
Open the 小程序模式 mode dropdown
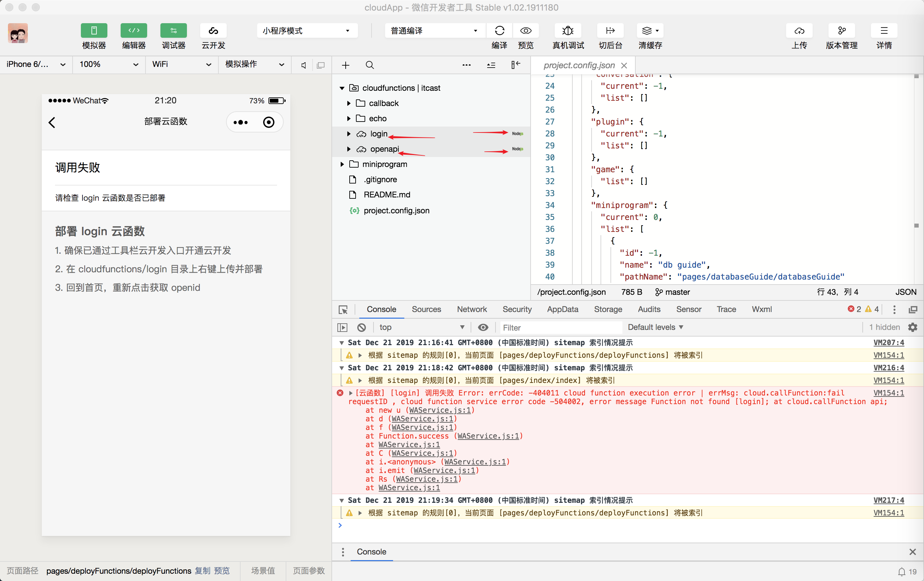pos(307,31)
